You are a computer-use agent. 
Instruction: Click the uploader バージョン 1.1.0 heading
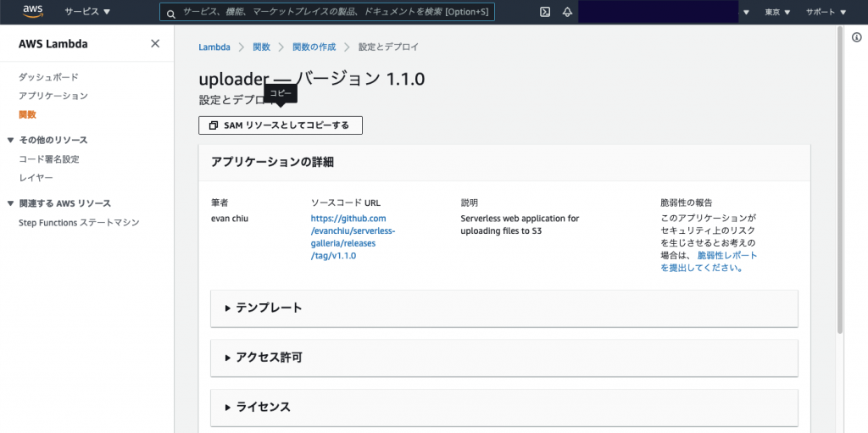312,79
